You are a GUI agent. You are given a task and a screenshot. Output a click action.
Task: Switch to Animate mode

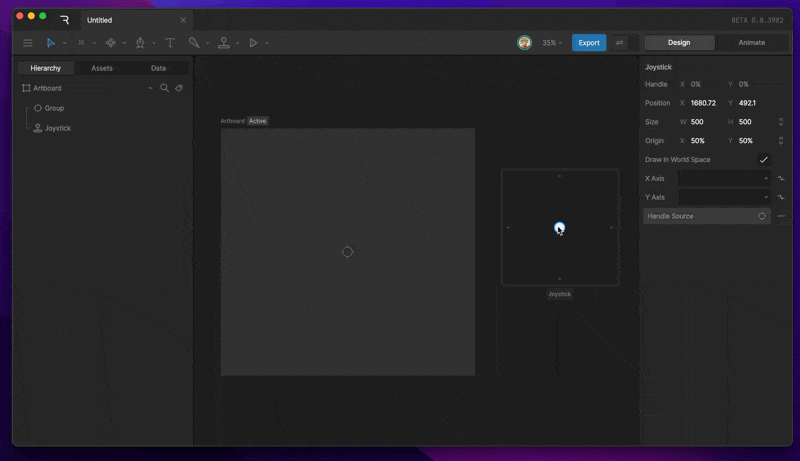coord(752,43)
